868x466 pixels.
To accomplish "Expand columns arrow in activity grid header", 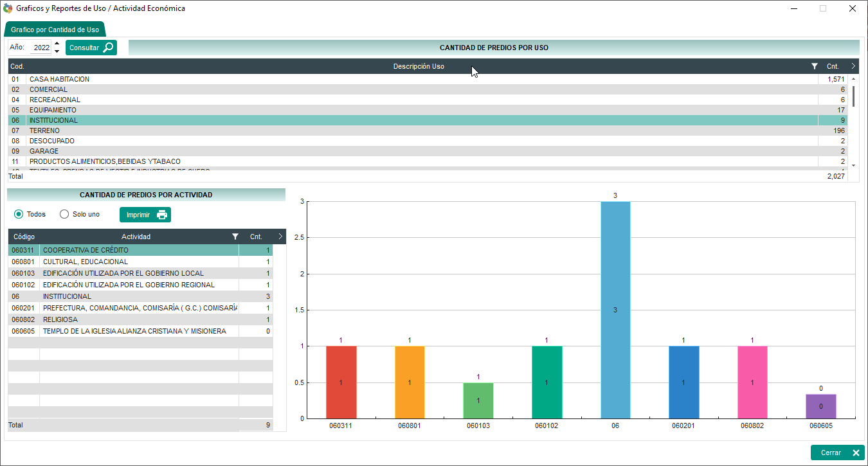I will coord(280,237).
